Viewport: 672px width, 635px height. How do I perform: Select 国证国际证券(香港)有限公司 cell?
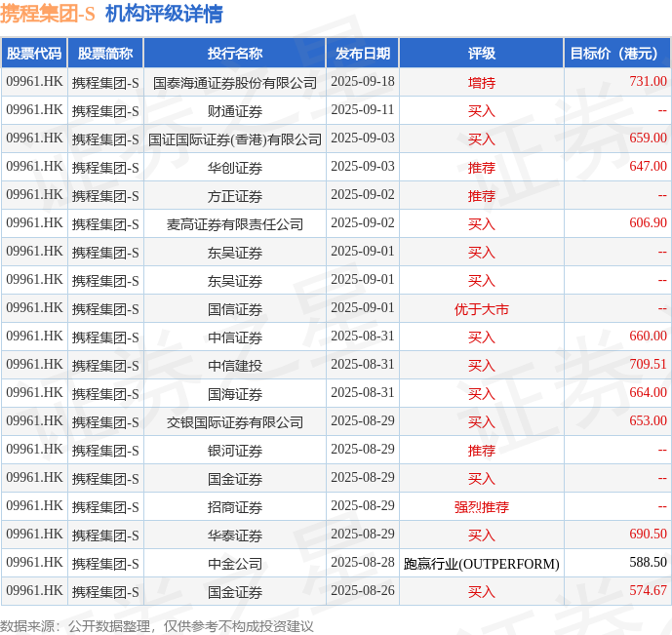click(x=235, y=139)
